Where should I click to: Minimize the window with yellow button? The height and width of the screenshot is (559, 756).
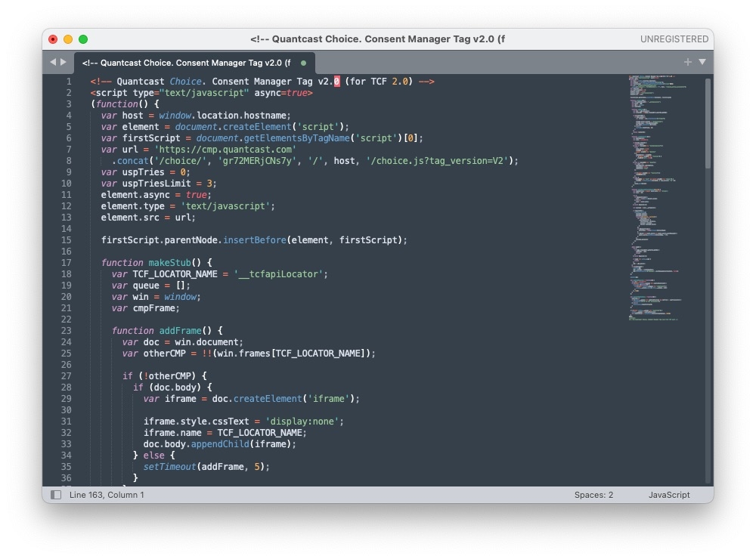coord(68,39)
